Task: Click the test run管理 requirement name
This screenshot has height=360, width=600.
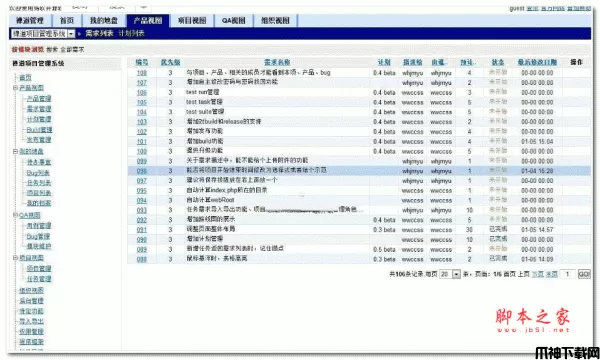Action: pyautogui.click(x=203, y=93)
